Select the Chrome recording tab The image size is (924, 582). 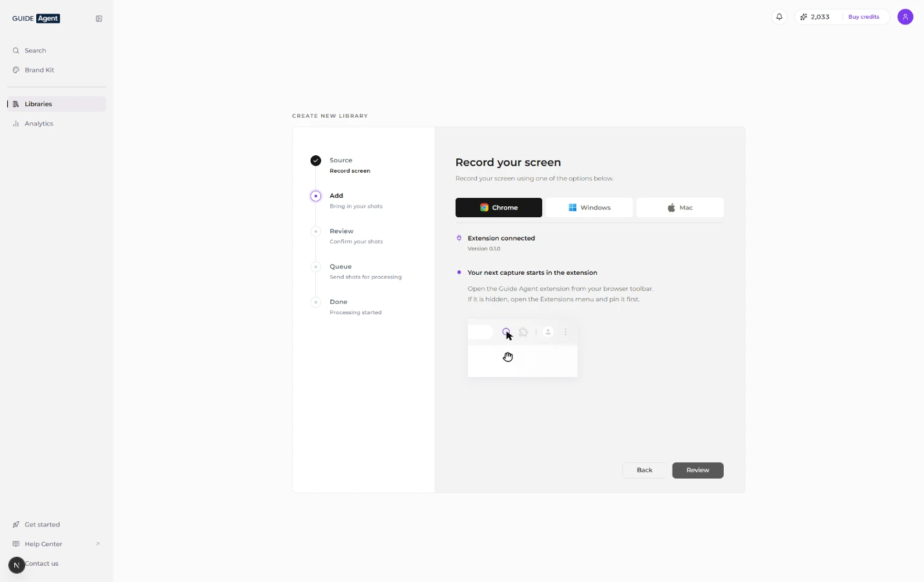click(x=499, y=208)
